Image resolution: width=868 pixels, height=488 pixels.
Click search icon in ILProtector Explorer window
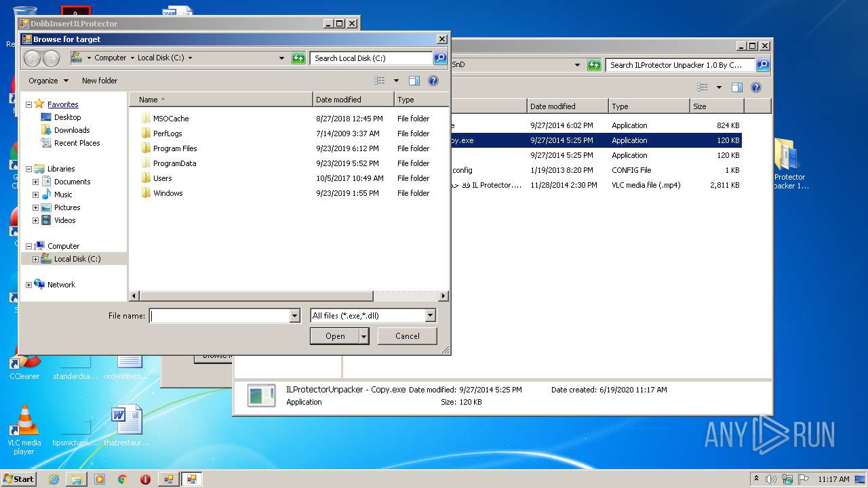click(x=763, y=65)
